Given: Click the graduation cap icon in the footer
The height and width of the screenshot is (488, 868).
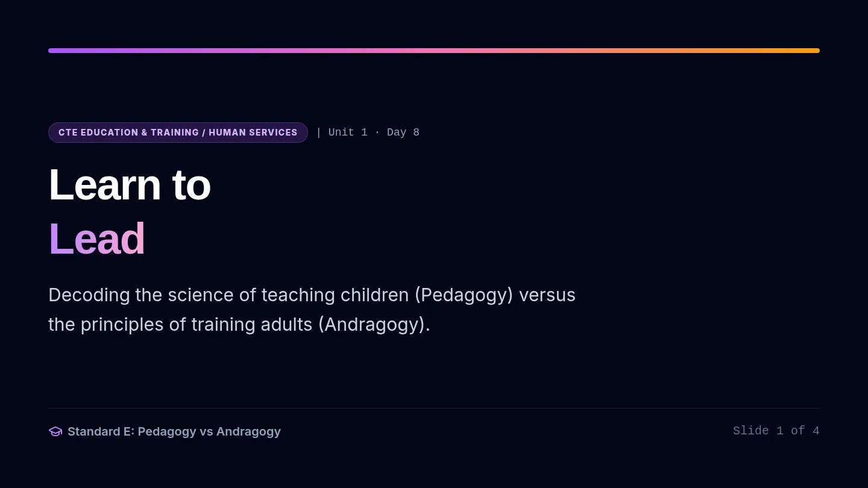Looking at the screenshot, I should pyautogui.click(x=55, y=431).
